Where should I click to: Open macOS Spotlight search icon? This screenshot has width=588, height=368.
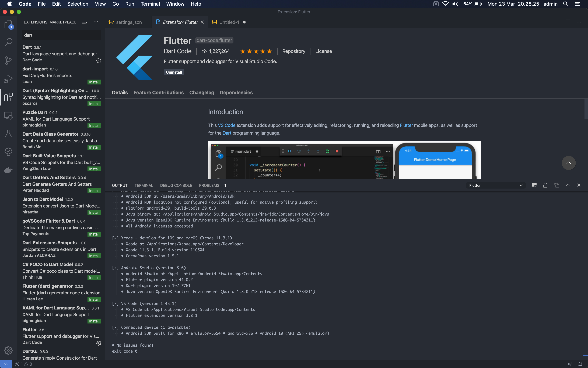point(565,4)
